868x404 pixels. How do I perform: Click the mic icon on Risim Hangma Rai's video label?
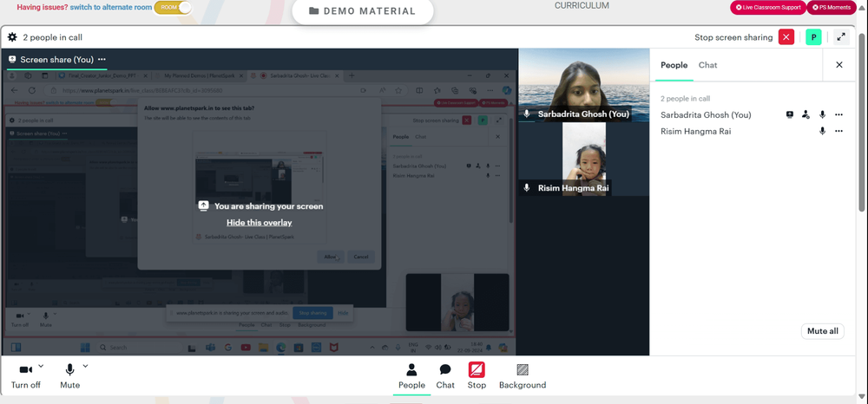[x=527, y=188]
